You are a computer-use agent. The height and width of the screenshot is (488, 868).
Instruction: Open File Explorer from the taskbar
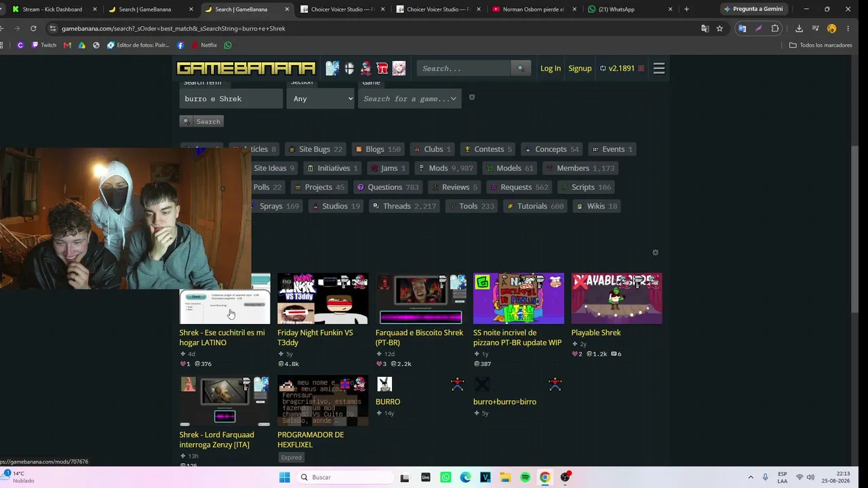click(x=505, y=477)
